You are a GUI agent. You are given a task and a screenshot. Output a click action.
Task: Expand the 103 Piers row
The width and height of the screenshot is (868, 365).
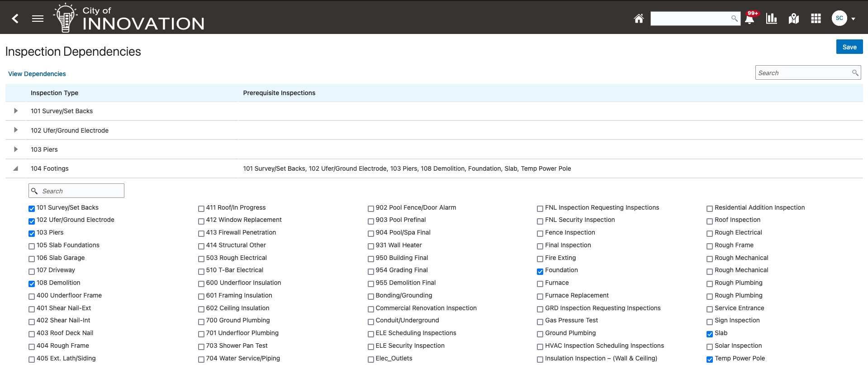pos(16,149)
